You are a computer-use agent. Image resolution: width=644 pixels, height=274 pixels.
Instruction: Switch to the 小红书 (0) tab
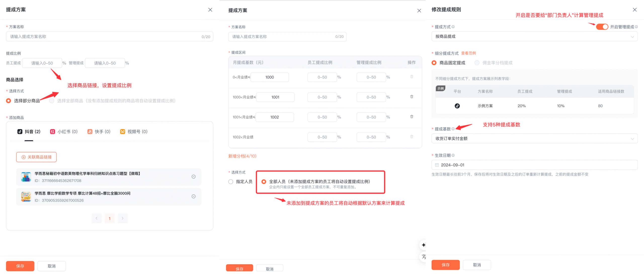[x=64, y=132]
